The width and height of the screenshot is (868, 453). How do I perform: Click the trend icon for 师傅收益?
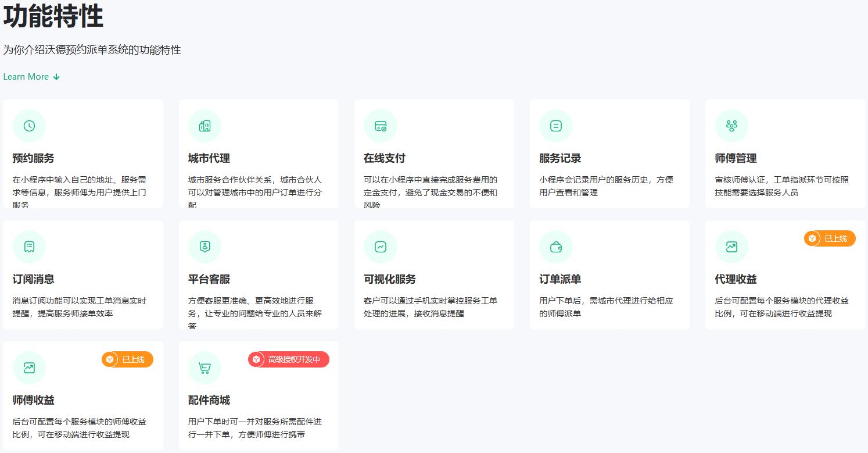(x=29, y=368)
